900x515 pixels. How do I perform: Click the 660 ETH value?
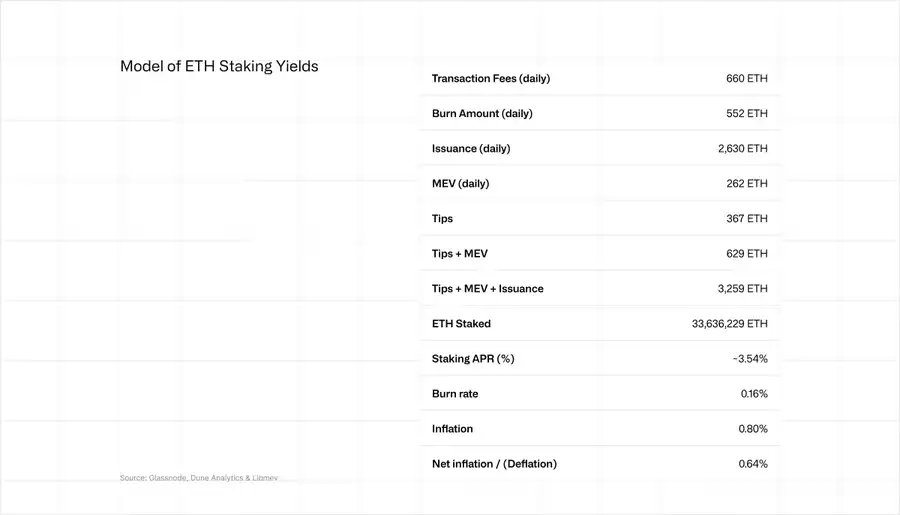(x=747, y=78)
